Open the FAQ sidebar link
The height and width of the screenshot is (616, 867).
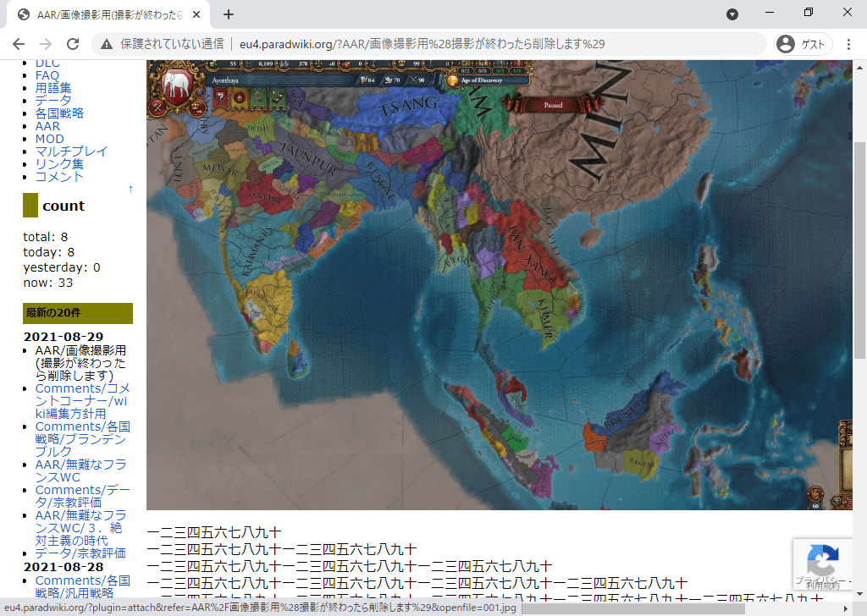tap(47, 75)
